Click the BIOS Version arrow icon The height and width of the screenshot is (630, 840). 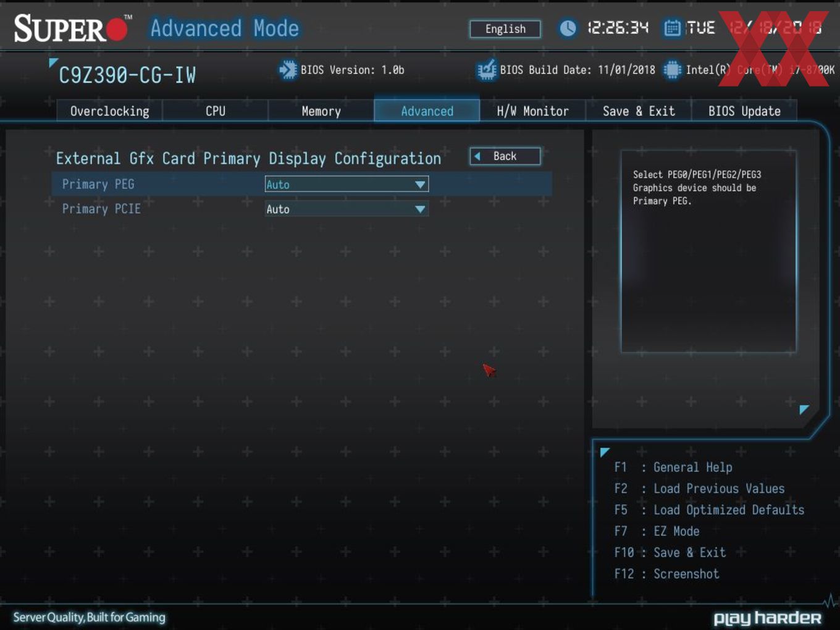pos(288,70)
